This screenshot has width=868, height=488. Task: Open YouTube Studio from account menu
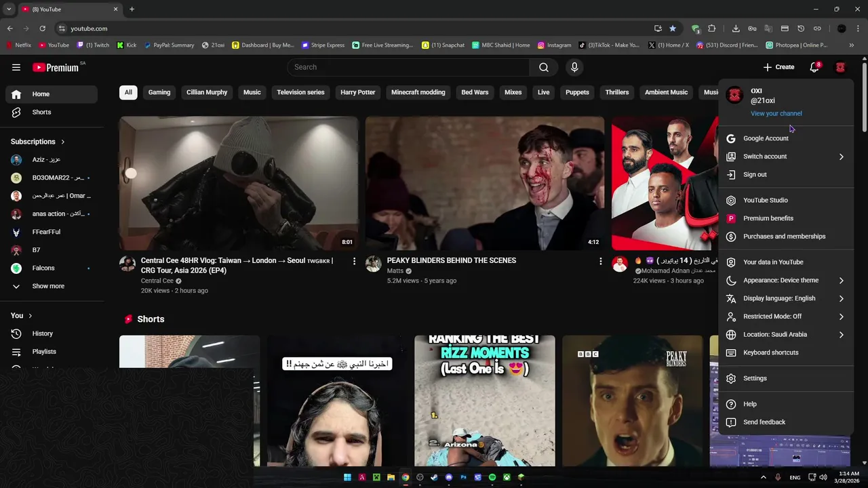click(x=785, y=201)
